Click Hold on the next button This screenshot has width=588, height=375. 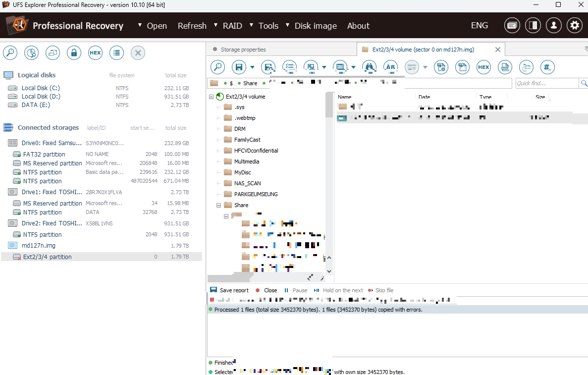[x=338, y=290]
